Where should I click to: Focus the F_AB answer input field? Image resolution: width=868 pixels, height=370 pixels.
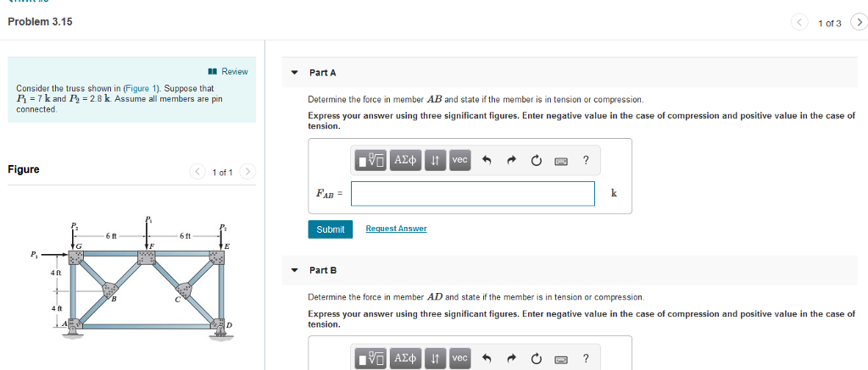point(473,194)
